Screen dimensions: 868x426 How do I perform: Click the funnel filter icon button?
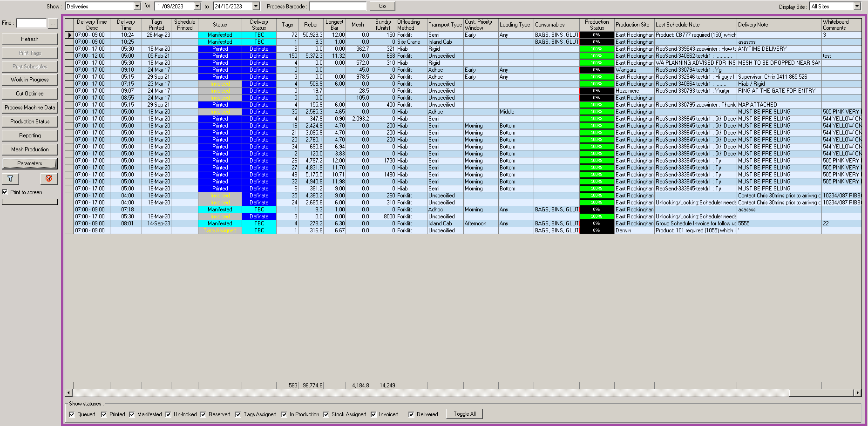click(x=10, y=179)
